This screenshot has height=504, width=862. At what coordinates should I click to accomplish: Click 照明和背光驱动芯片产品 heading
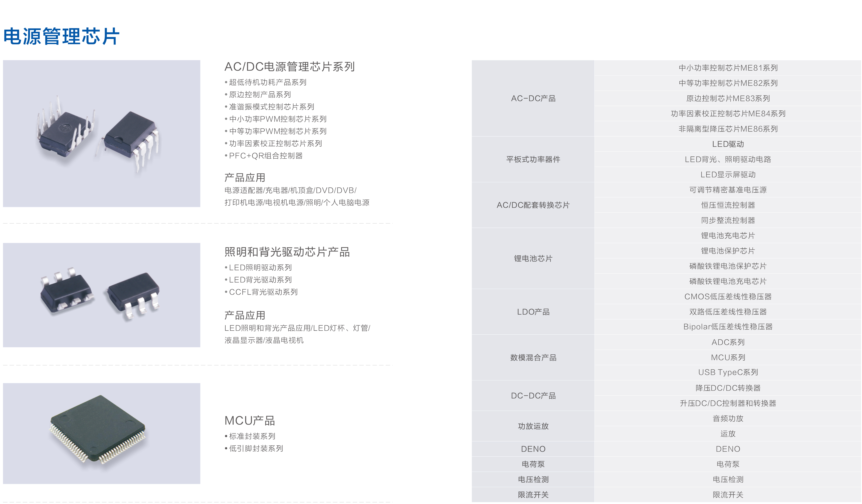click(287, 252)
